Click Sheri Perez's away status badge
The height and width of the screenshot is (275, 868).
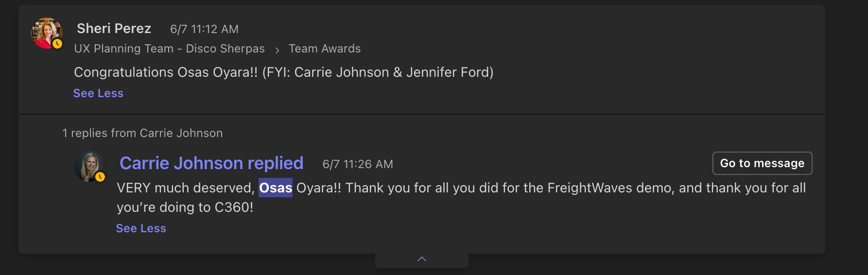(x=57, y=44)
